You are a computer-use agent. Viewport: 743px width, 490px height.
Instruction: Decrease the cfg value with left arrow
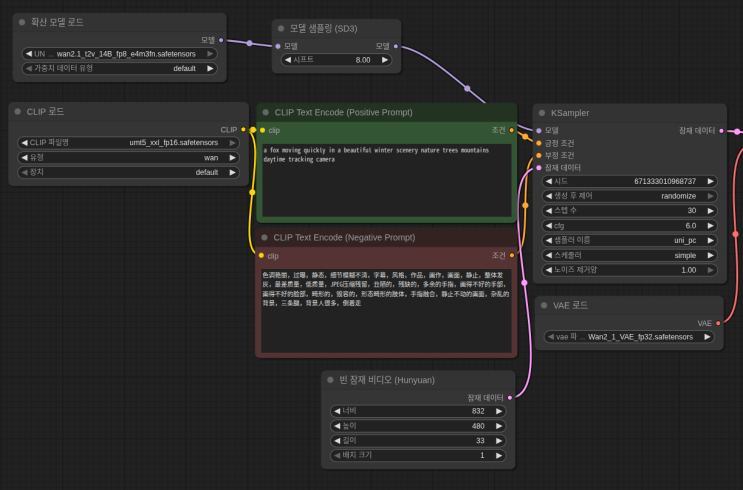[x=548, y=225]
